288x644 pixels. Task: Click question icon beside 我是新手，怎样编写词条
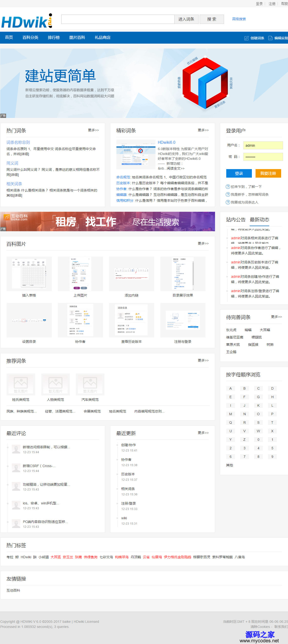[228, 194]
